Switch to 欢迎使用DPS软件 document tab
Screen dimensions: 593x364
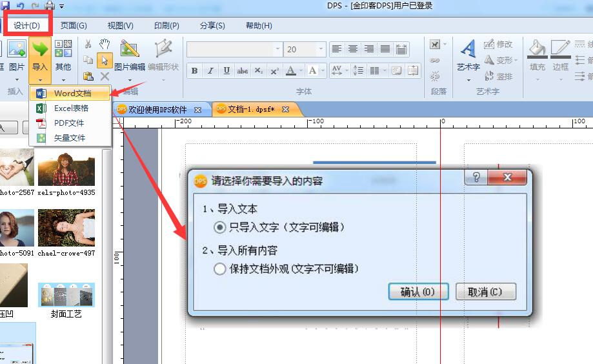point(157,110)
